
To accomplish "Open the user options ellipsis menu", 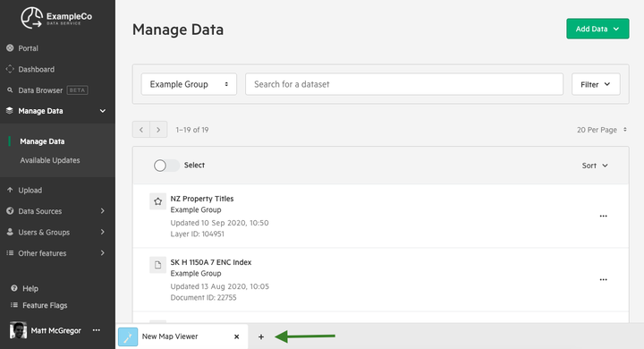I will click(96, 330).
